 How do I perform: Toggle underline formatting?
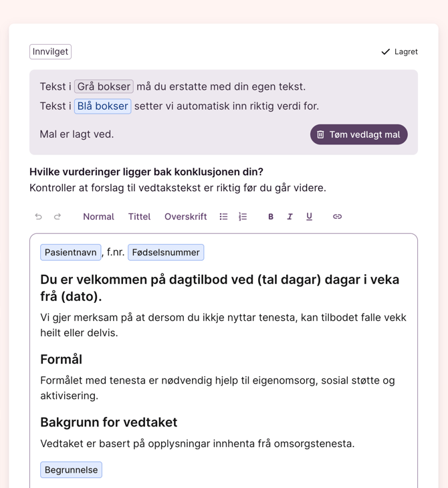[x=309, y=217]
